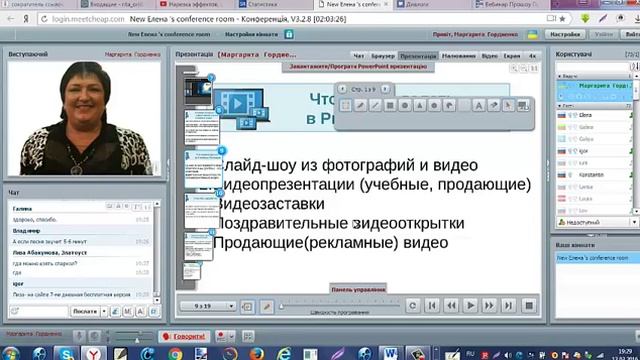The width and height of the screenshot is (640, 360).
Task: Toggle the webcam icon in bottom bar
Action: [x=94, y=336]
